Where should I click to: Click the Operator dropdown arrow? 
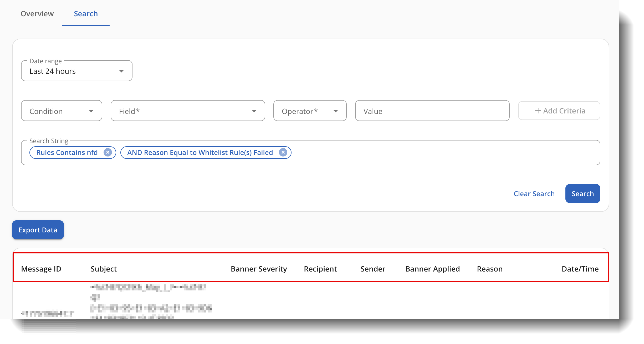pyautogui.click(x=336, y=111)
